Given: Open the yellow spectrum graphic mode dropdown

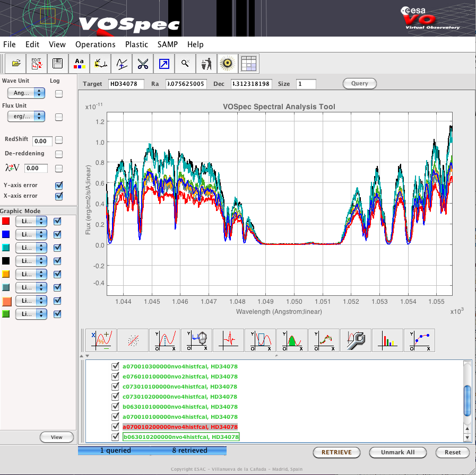Looking at the screenshot, I should pyautogui.click(x=31, y=274).
